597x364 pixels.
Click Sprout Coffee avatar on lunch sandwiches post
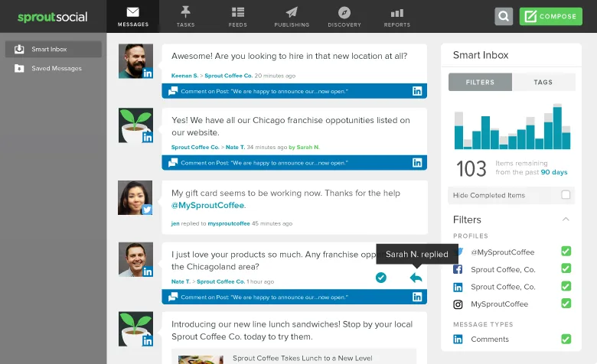click(136, 329)
